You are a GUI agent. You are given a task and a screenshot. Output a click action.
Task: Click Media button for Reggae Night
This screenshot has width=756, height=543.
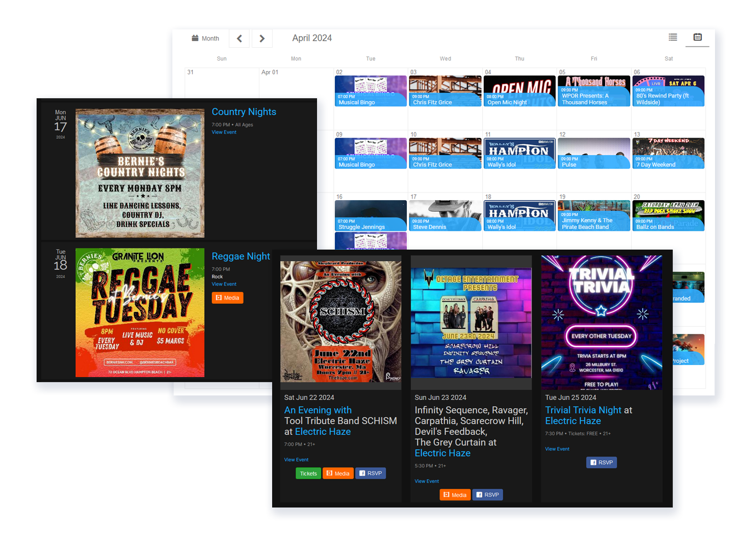coord(227,298)
